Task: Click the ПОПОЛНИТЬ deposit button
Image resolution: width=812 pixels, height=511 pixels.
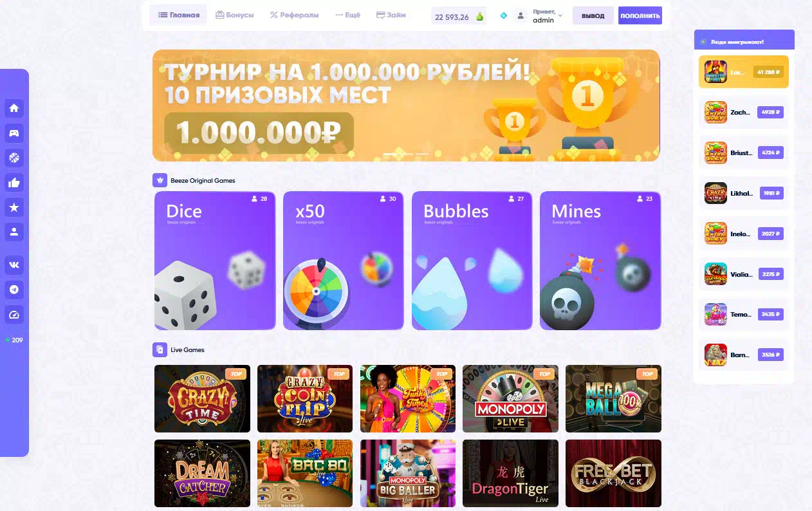Action: (x=640, y=15)
